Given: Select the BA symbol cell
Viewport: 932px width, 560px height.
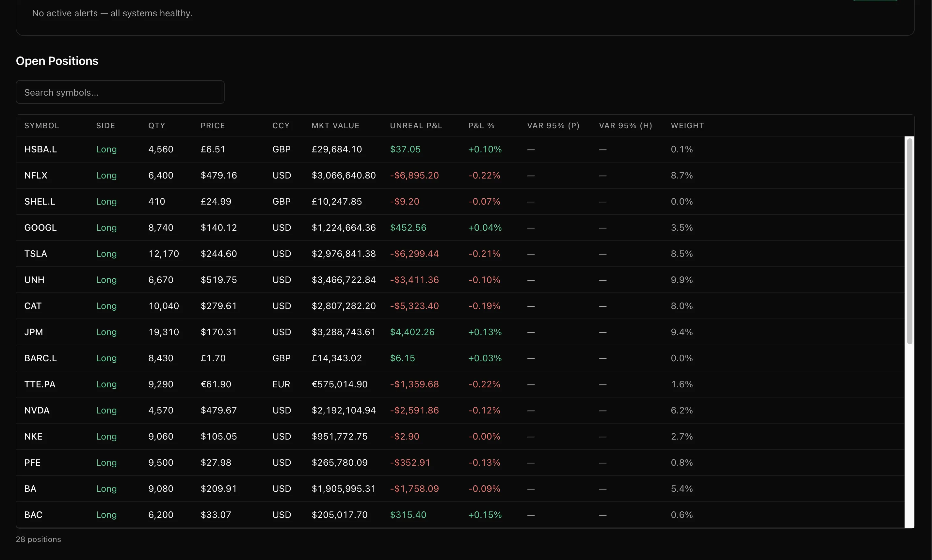Looking at the screenshot, I should (x=30, y=488).
